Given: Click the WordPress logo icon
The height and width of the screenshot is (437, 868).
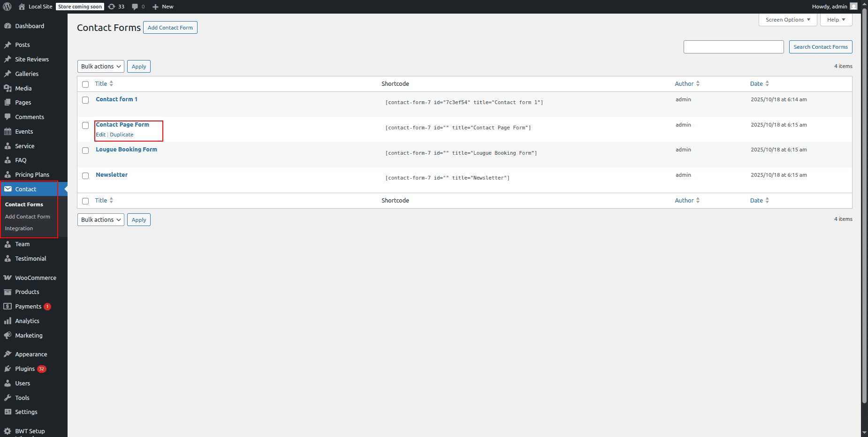Looking at the screenshot, I should tap(7, 7).
